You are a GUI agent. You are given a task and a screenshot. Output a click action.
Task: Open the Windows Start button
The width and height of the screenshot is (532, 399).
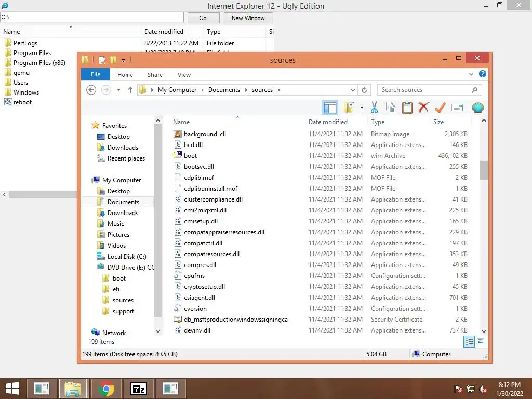(x=12, y=389)
